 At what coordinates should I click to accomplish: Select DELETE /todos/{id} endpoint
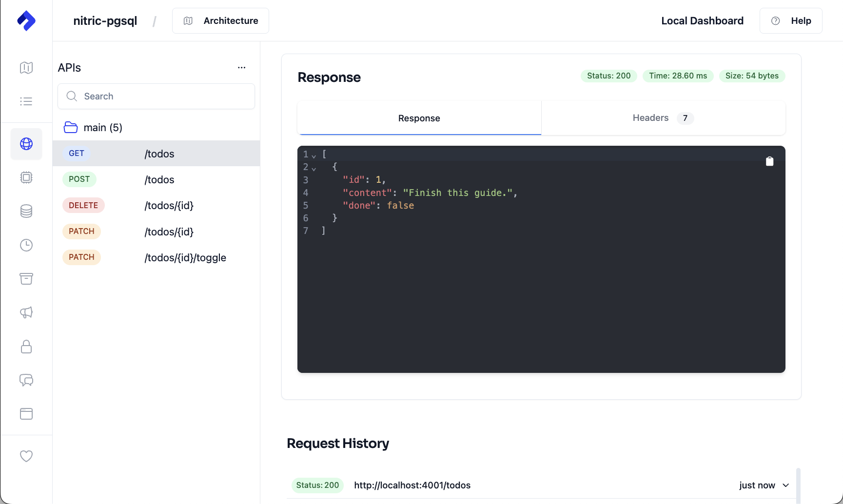tap(156, 205)
